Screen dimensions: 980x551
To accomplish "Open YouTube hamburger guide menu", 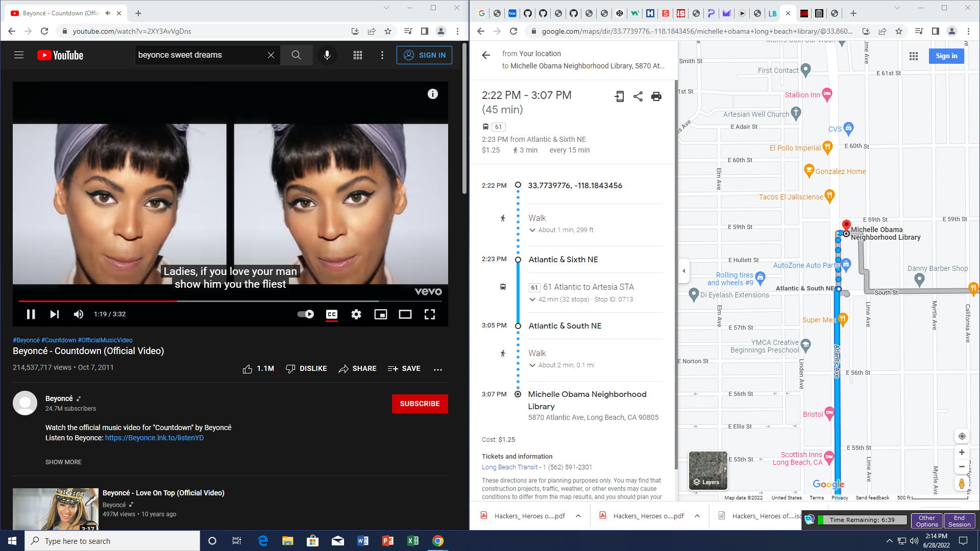I will tap(19, 55).
